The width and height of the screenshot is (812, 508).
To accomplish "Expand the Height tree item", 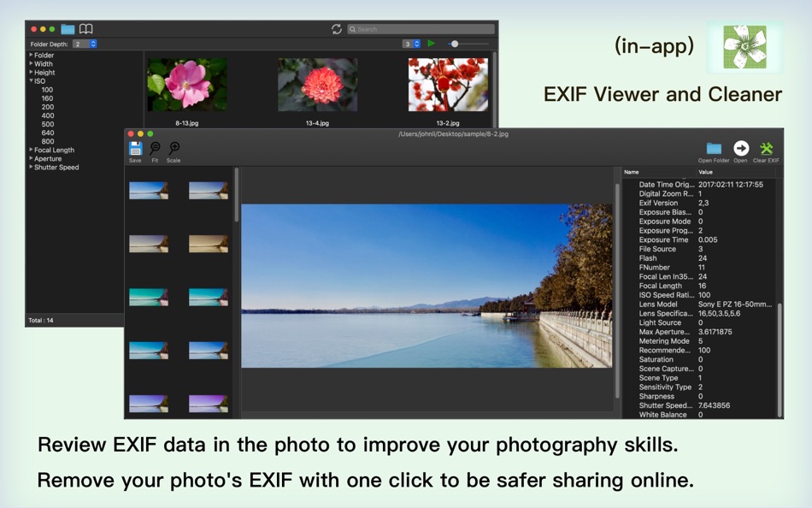I will [x=31, y=72].
